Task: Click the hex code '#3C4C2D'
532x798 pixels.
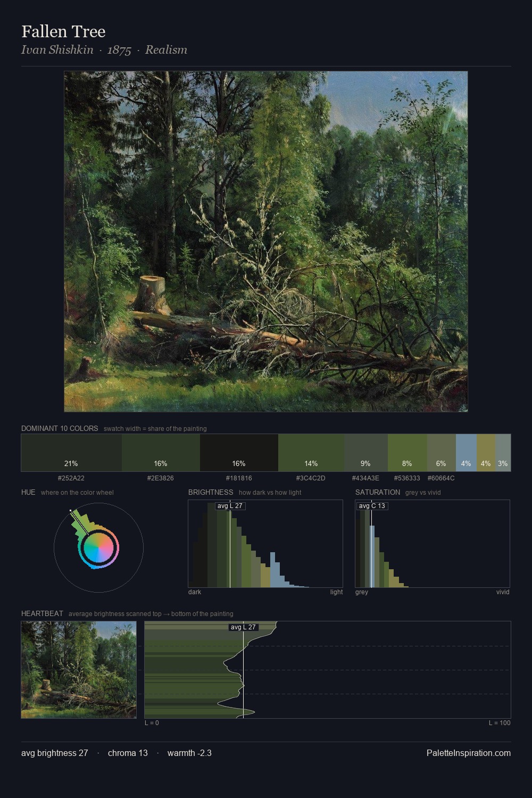Action: 311,478
